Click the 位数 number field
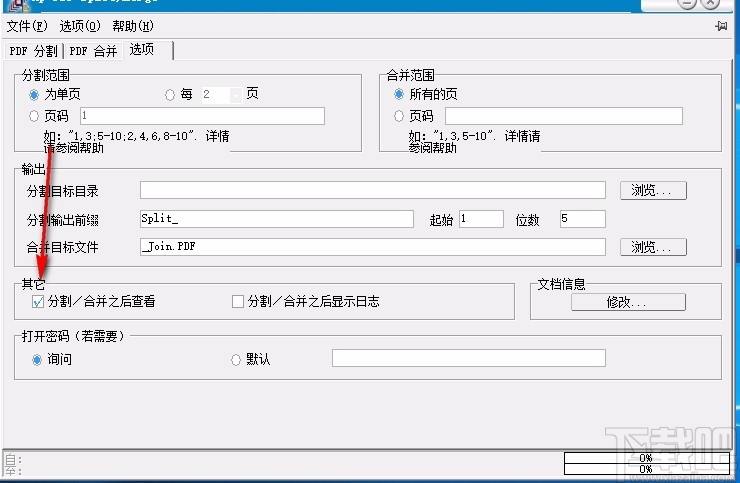 click(x=583, y=219)
